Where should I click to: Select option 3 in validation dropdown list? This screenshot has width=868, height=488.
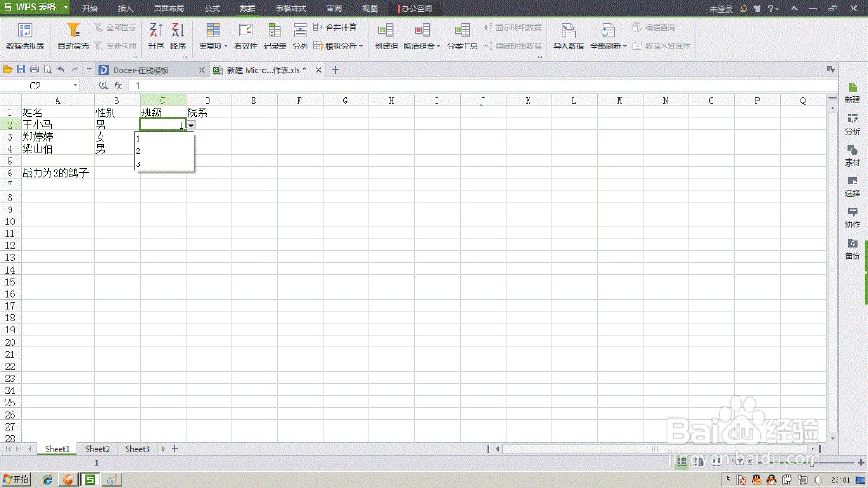164,164
